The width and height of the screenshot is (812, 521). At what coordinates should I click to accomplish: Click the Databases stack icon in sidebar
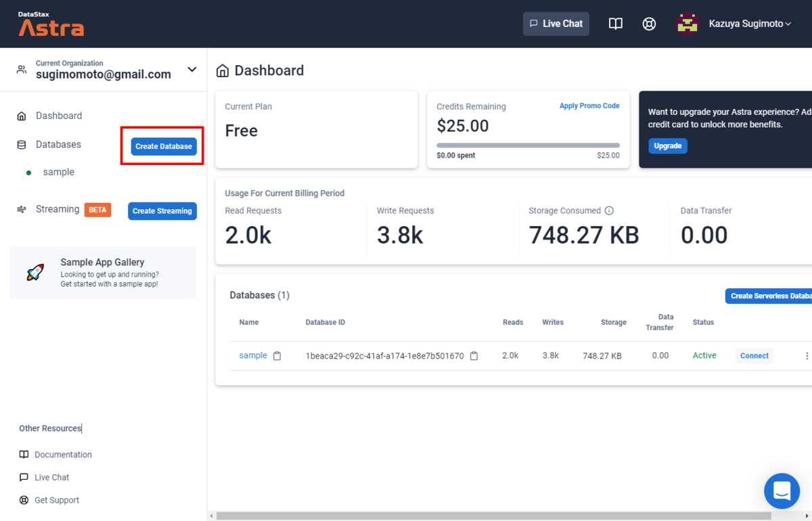[22, 145]
